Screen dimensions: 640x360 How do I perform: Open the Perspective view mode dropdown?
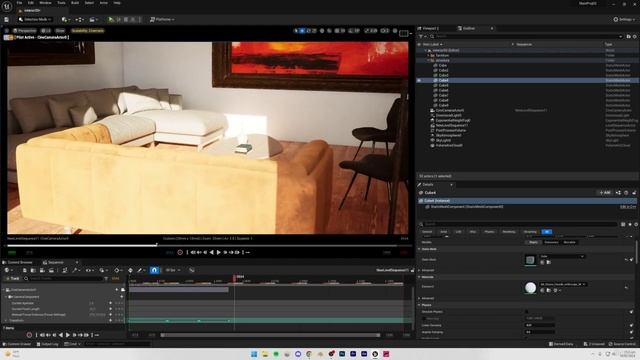pos(24,31)
